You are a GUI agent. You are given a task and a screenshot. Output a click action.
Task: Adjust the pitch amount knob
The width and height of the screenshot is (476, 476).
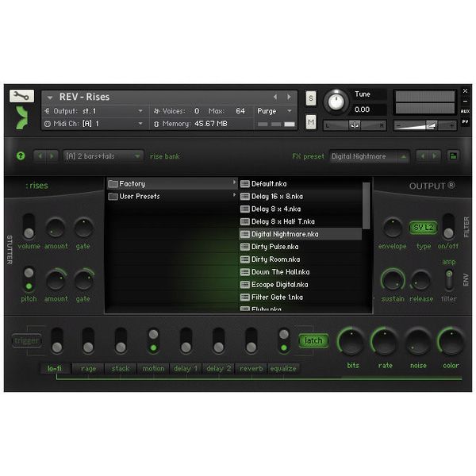coord(56,280)
